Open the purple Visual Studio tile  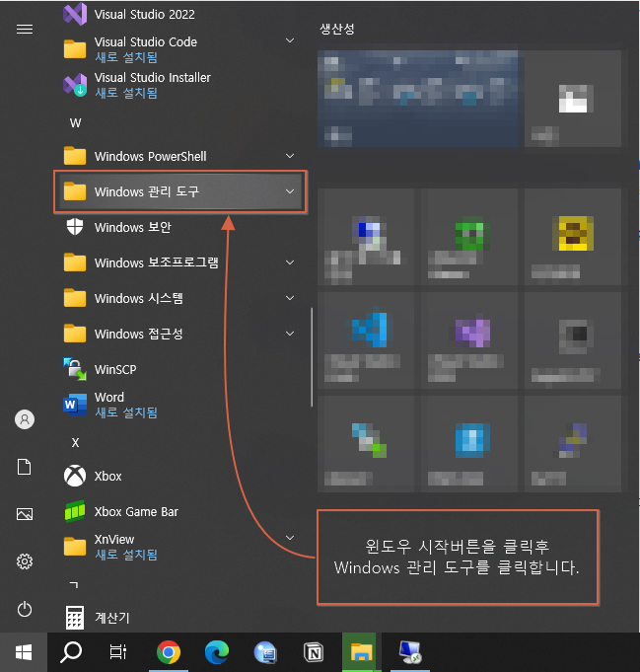point(469,340)
